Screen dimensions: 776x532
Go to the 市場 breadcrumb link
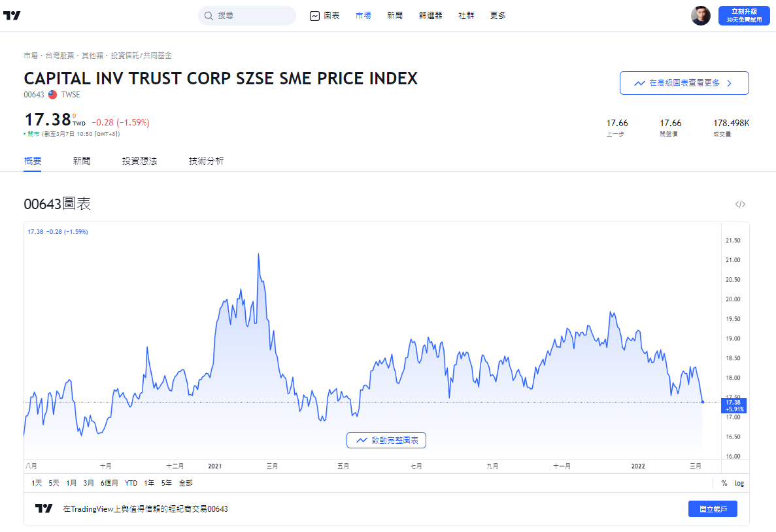click(31, 56)
